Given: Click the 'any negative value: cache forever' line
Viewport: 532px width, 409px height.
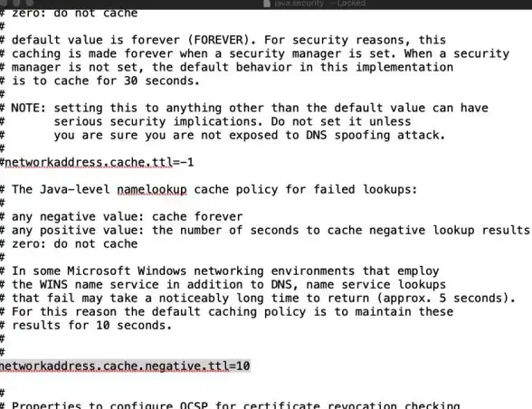Looking at the screenshot, I should pyautogui.click(x=121, y=216).
